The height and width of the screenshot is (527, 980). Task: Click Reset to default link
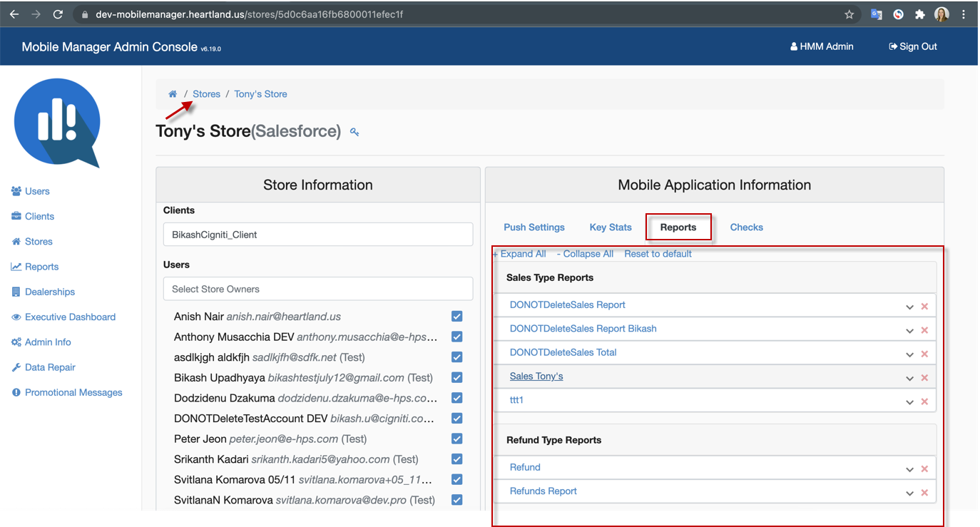click(658, 254)
